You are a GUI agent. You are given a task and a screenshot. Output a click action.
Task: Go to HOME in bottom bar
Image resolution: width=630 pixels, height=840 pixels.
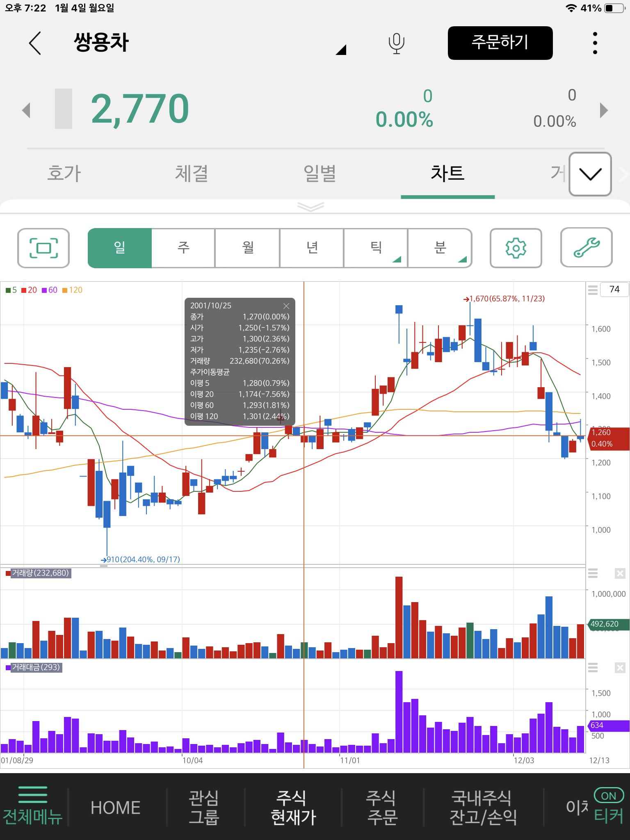click(x=115, y=808)
